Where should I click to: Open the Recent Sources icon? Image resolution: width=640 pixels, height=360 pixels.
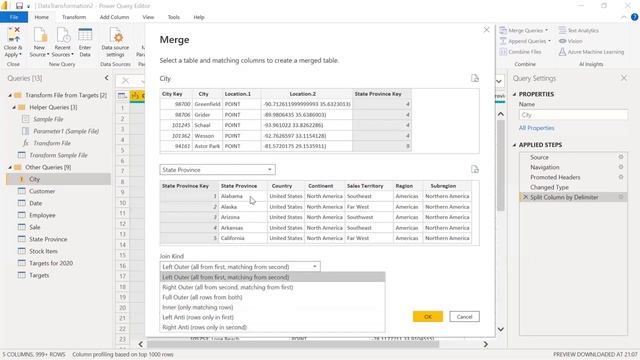click(x=63, y=35)
